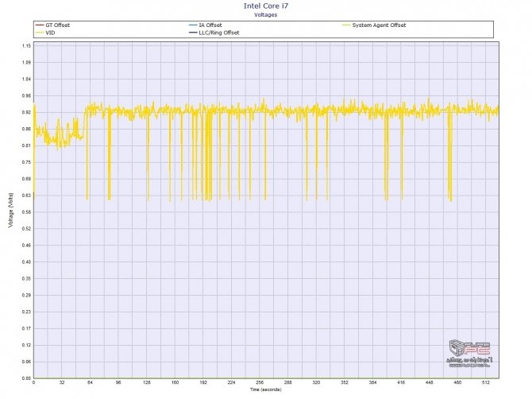Viewport: 532px width, 399px height.
Task: Click the 192 tick on time axis
Action: (x=203, y=382)
